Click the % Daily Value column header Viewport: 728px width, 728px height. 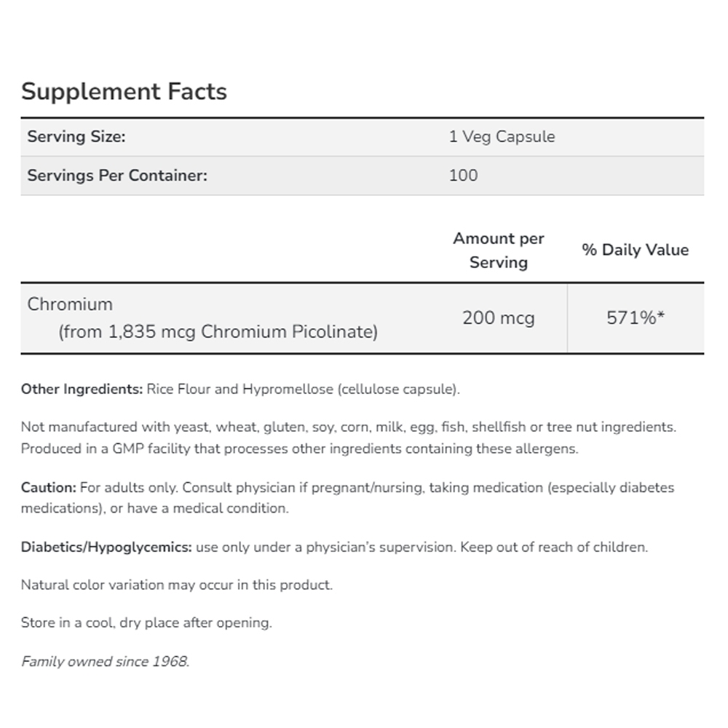pyautogui.click(x=635, y=250)
